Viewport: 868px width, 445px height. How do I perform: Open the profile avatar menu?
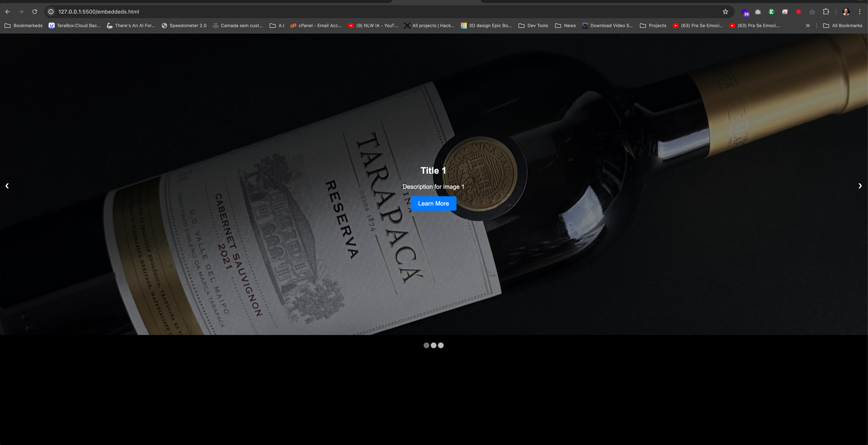point(846,12)
